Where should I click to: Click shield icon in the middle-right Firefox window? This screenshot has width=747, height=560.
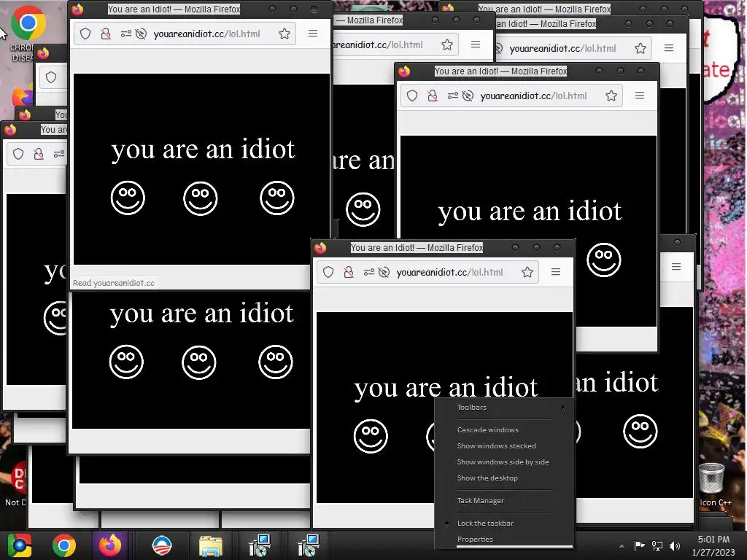coord(412,96)
